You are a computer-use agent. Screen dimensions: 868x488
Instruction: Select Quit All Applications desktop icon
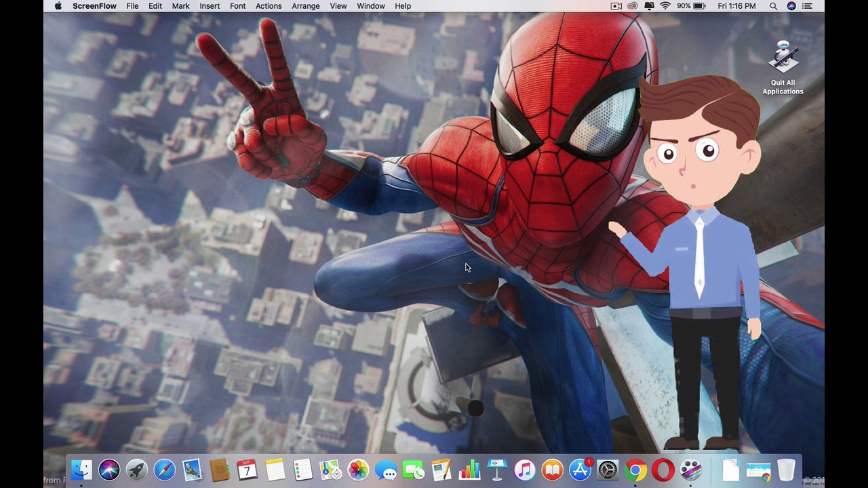click(783, 68)
